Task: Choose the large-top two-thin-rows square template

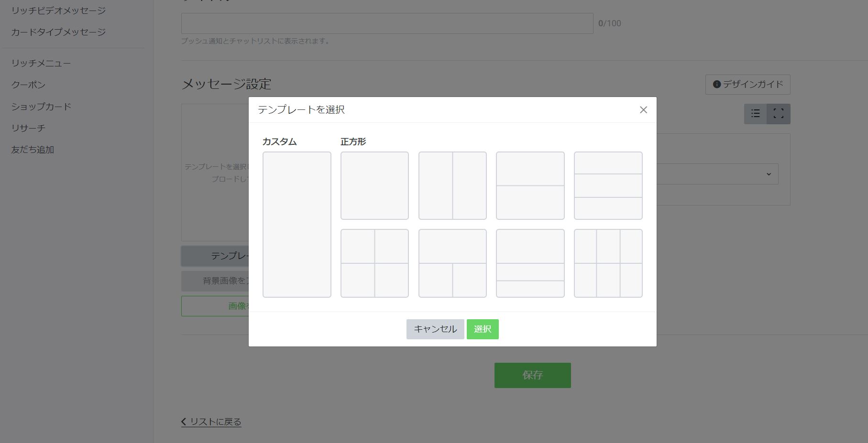Action: click(530, 263)
